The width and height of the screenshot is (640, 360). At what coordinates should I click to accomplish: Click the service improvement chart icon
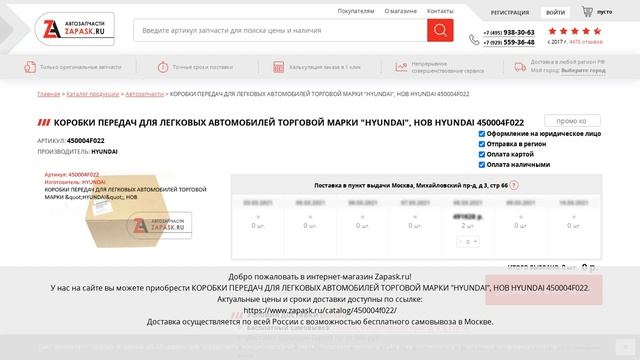pyautogui.click(x=401, y=67)
